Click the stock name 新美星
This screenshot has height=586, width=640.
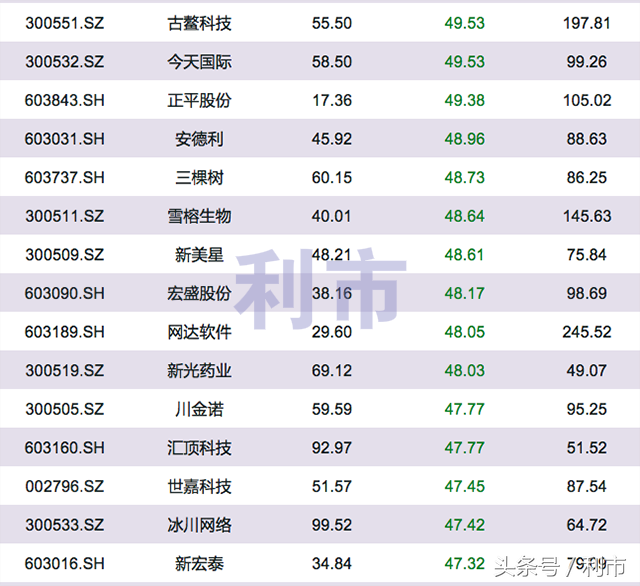199,255
